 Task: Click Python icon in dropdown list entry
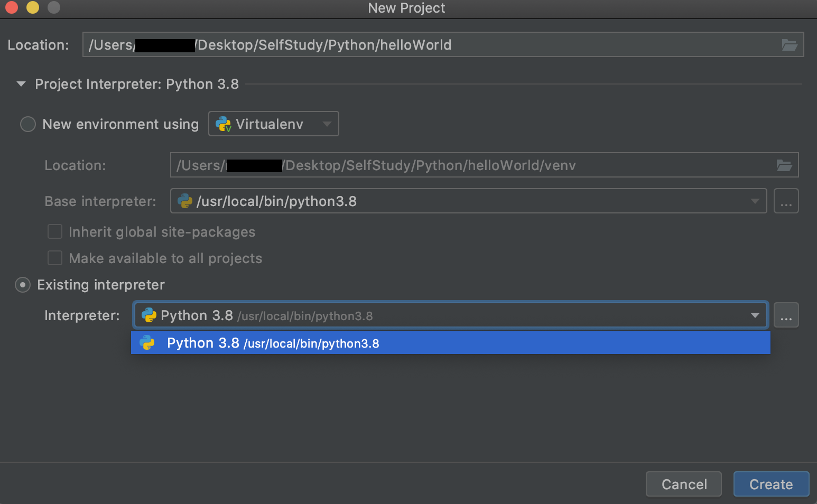point(147,343)
